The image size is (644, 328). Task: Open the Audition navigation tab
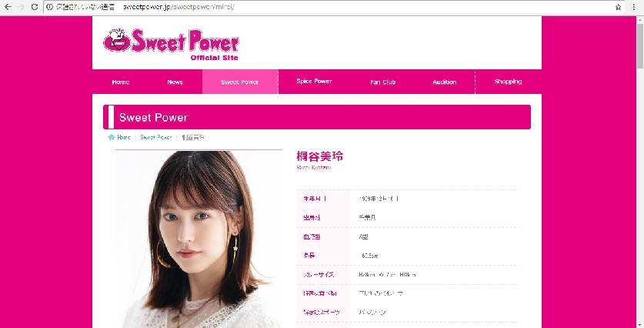click(x=445, y=82)
